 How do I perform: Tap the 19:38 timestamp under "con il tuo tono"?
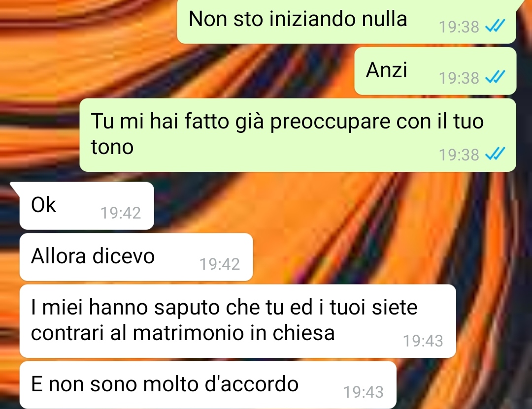tap(459, 155)
